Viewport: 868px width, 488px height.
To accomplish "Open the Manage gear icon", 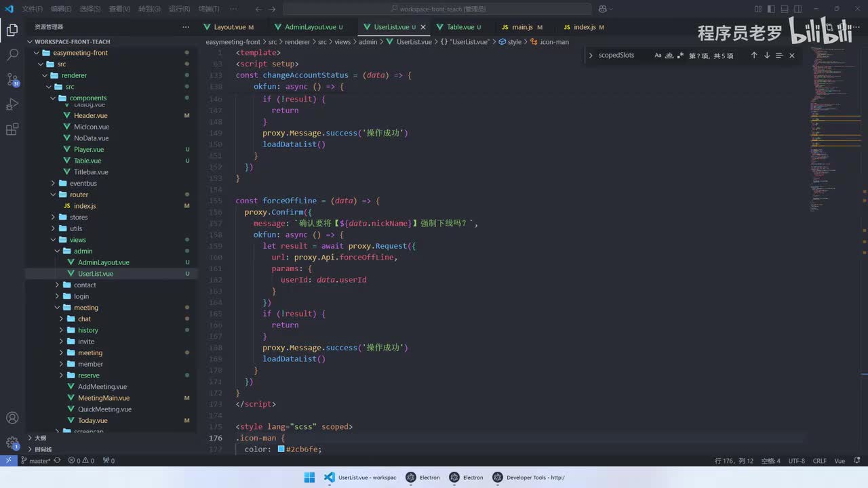I will point(12,443).
